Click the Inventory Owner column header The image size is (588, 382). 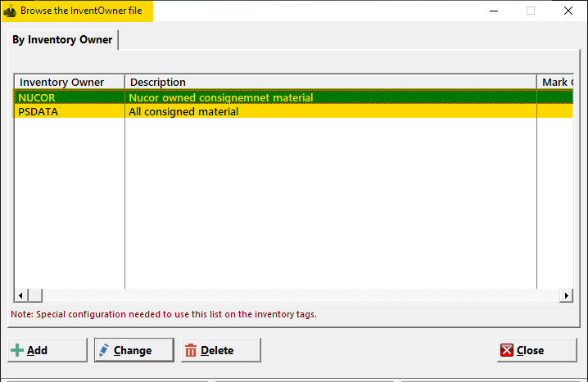pos(70,82)
